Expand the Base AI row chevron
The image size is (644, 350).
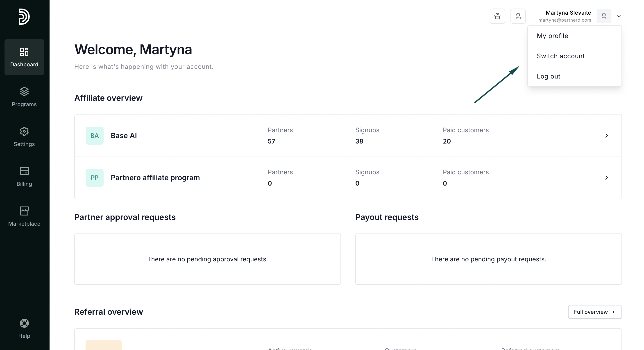tap(606, 136)
